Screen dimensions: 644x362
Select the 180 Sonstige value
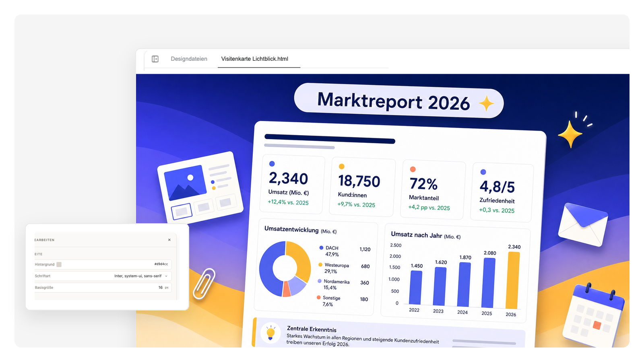point(364,299)
